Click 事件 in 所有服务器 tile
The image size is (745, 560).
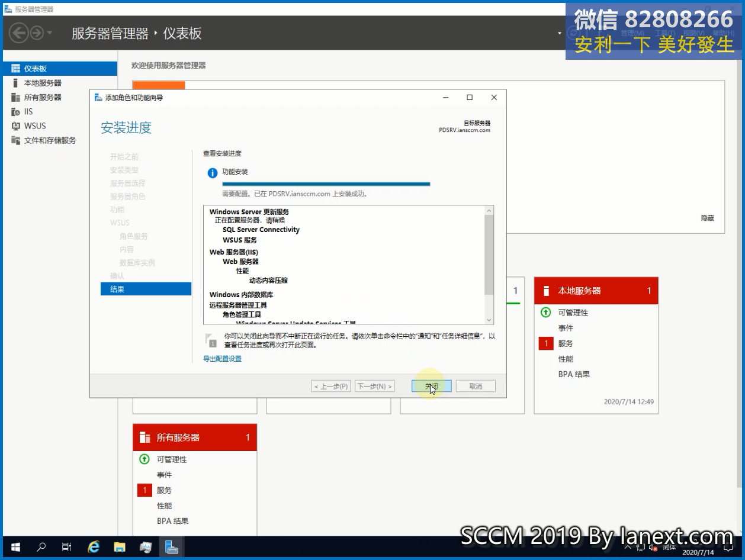pyautogui.click(x=164, y=475)
